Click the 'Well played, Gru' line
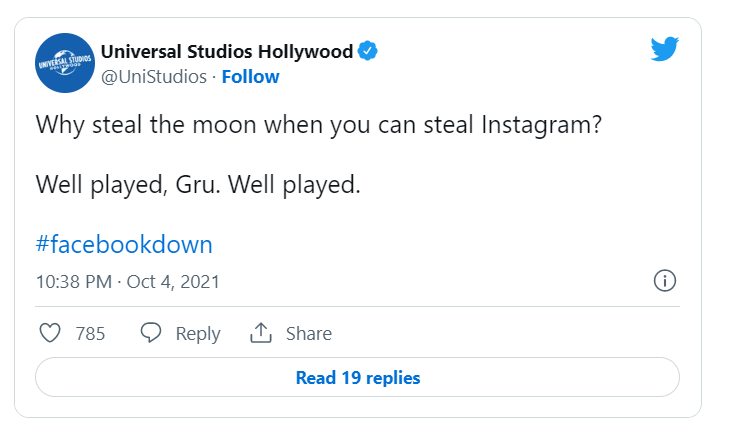This screenshot has height=444, width=732. tap(198, 185)
